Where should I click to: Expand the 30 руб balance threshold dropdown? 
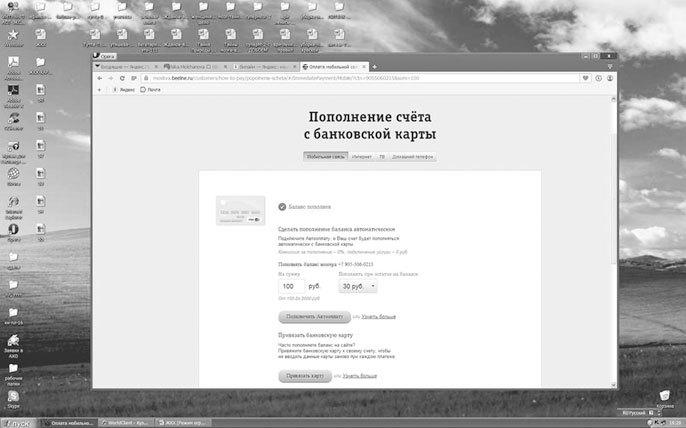(358, 286)
